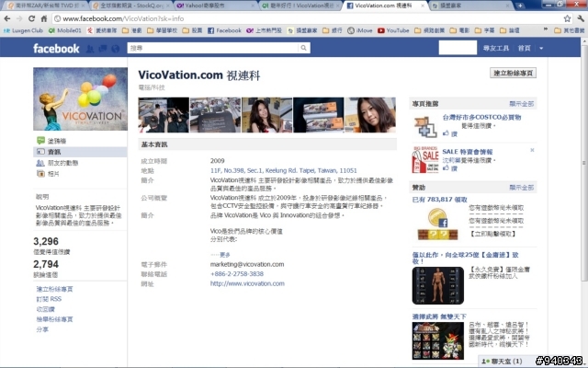
Task: Click the 3,296 likes count
Action: point(46,241)
